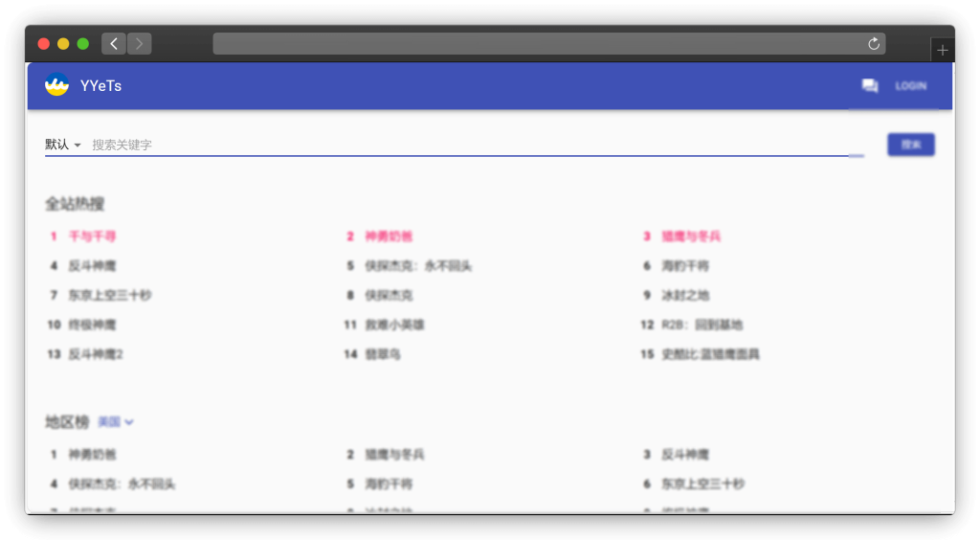Go back with browser back arrow
980x540 pixels.
pyautogui.click(x=114, y=44)
